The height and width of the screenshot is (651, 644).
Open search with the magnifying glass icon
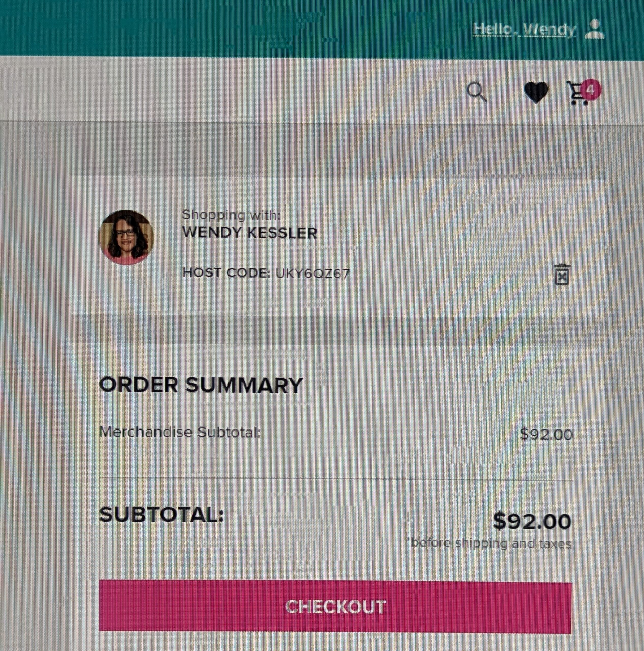coord(477,92)
